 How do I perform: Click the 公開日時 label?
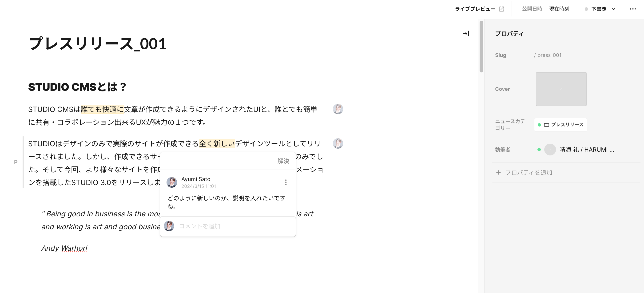point(532,9)
